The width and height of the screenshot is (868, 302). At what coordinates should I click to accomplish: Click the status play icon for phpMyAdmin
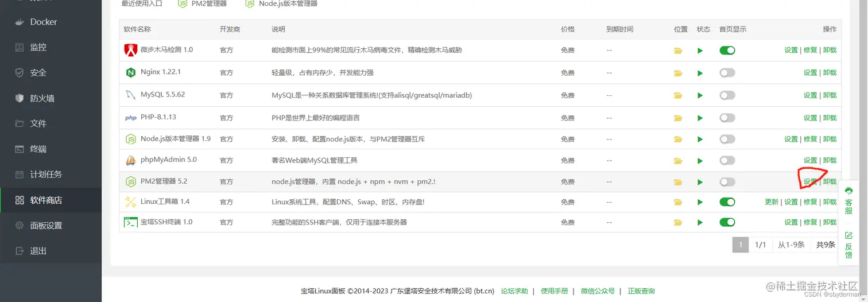pyautogui.click(x=700, y=160)
